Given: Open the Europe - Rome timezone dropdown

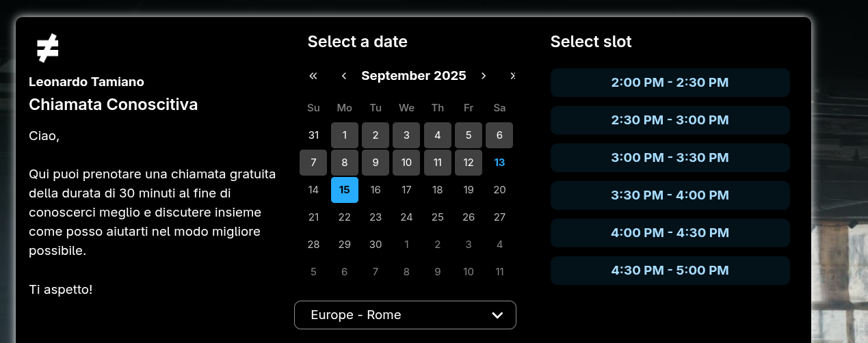Looking at the screenshot, I should point(405,315).
